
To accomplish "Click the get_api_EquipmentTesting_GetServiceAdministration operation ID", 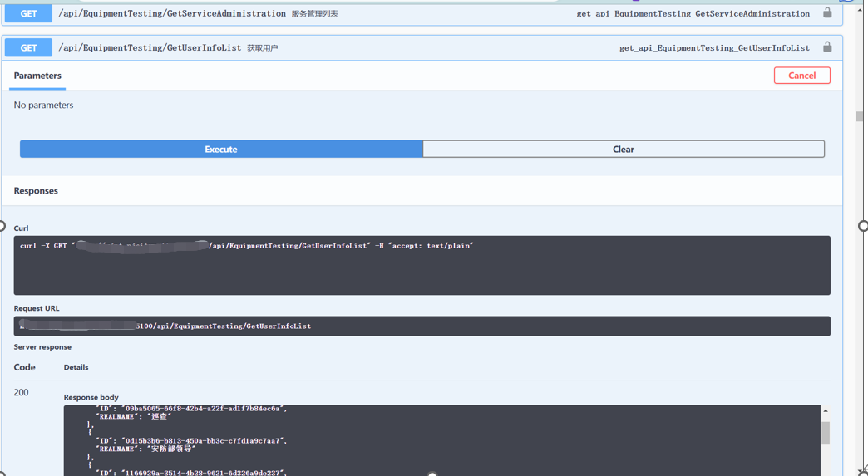I will tap(693, 14).
